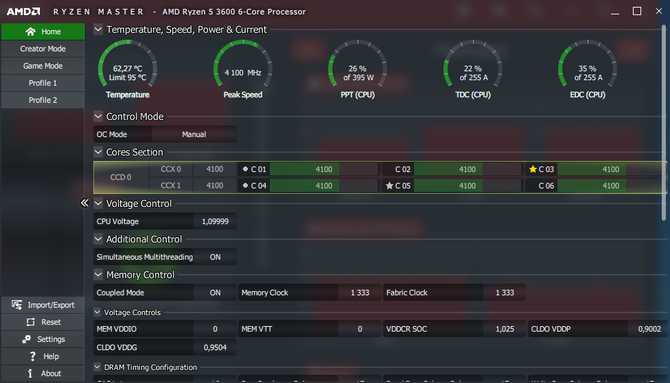Click the Home house icon
The image size is (670, 383).
pyautogui.click(x=30, y=32)
